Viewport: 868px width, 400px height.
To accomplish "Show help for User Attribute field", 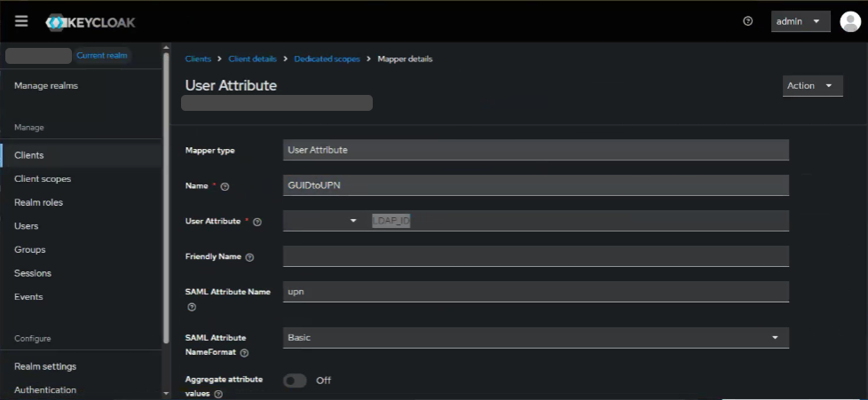I will pos(257,222).
